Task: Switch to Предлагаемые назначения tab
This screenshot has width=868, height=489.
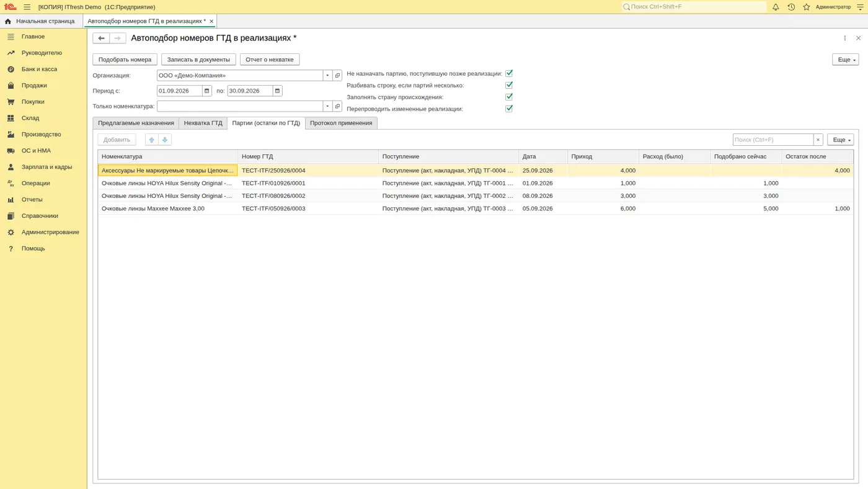Action: 136,123
